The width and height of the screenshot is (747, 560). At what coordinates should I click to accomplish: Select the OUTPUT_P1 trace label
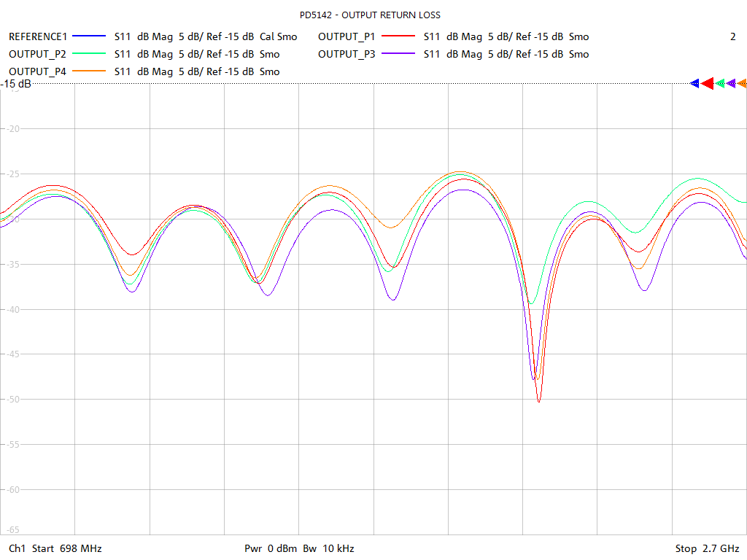pyautogui.click(x=347, y=36)
